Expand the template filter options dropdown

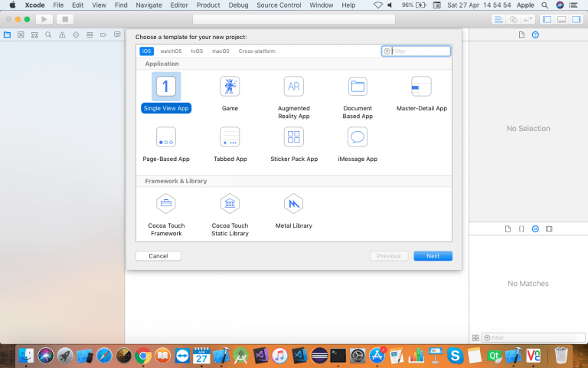387,51
